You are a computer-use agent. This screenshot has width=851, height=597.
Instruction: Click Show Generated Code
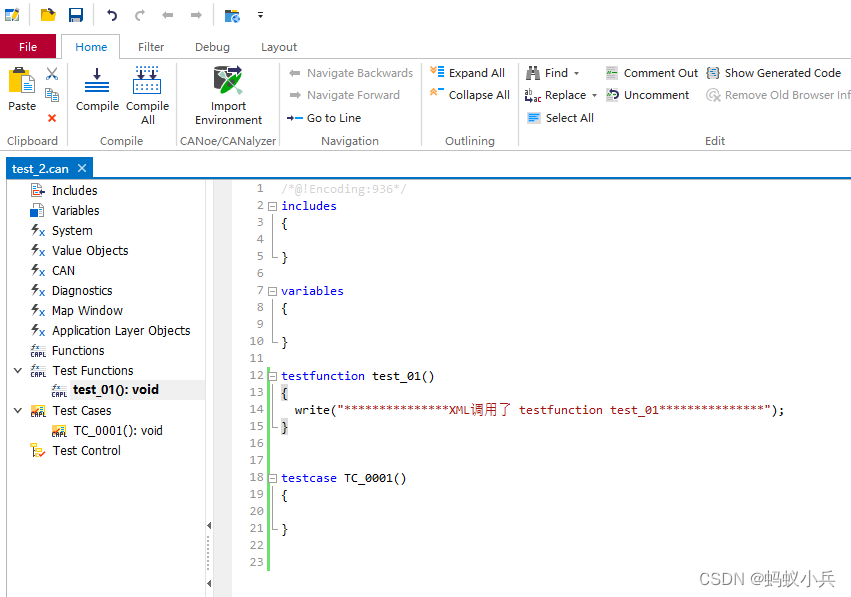775,72
